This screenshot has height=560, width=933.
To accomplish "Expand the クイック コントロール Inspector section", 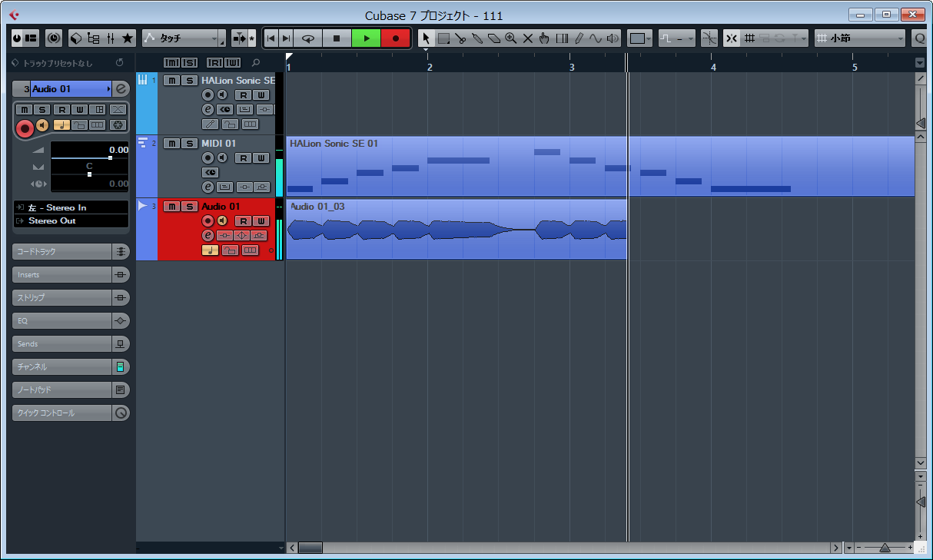I will pos(71,413).
